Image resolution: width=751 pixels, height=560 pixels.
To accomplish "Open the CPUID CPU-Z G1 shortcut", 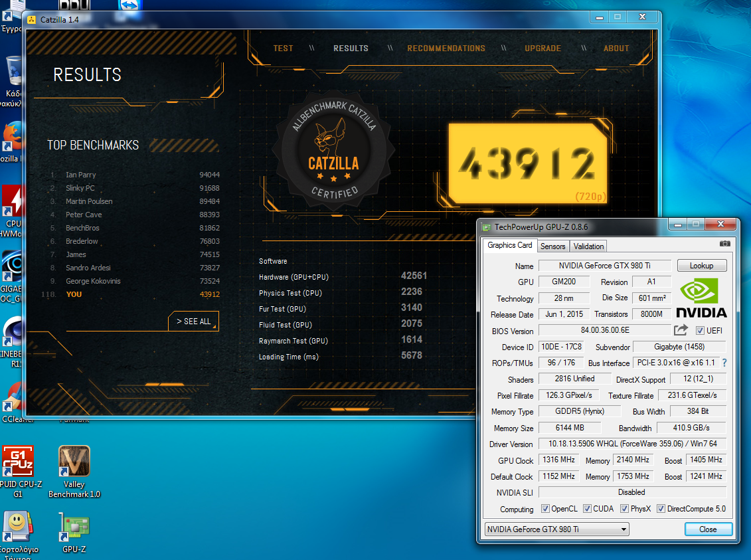I will pos(18,472).
